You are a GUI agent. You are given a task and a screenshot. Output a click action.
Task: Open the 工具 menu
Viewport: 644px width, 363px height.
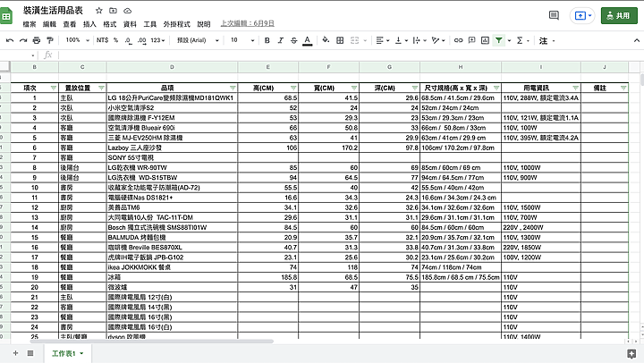(x=150, y=24)
